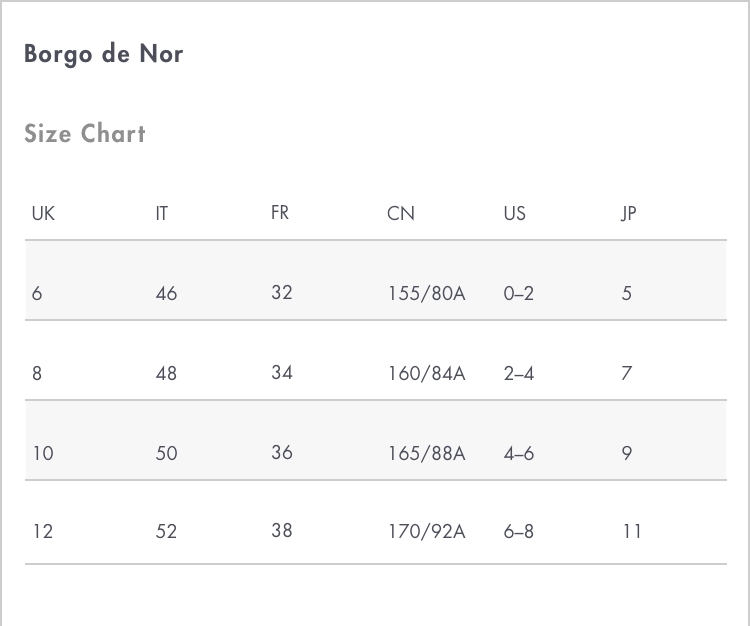Click the Borgo de Nor heading
Image resolution: width=750 pixels, height=626 pixels.
pyautogui.click(x=103, y=55)
